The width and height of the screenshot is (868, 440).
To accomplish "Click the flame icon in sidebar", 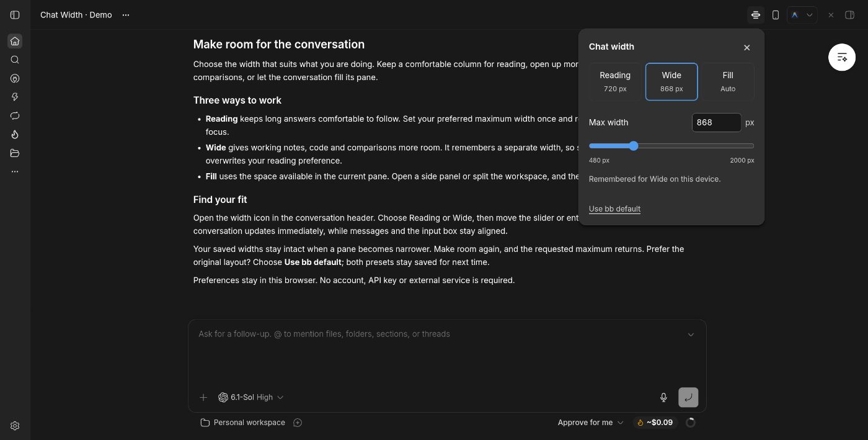I will 15,134.
